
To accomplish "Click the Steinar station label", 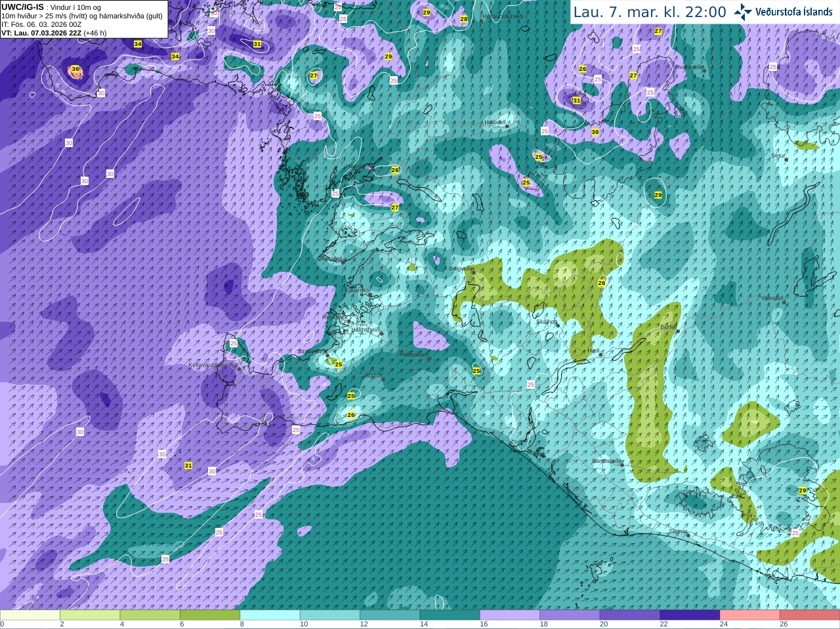I will [678, 531].
